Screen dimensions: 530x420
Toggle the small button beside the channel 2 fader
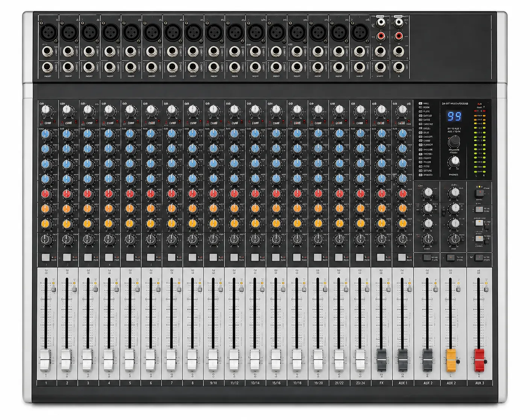(x=74, y=290)
